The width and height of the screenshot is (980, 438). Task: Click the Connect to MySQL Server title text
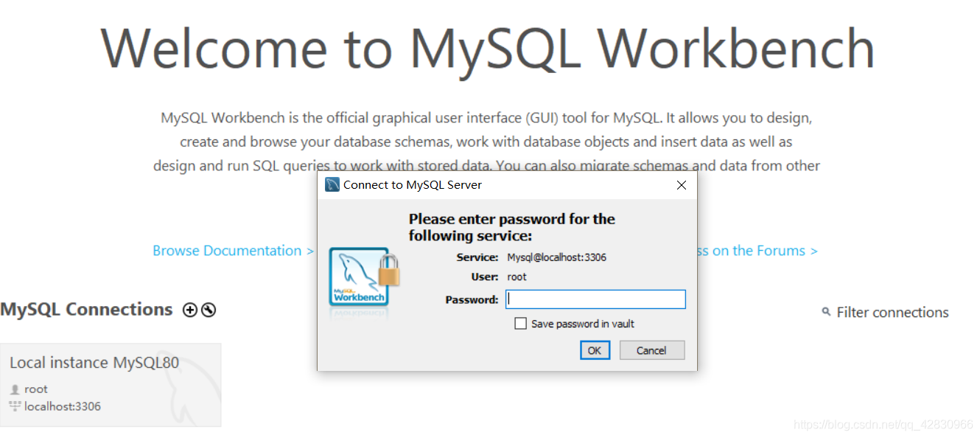point(413,185)
